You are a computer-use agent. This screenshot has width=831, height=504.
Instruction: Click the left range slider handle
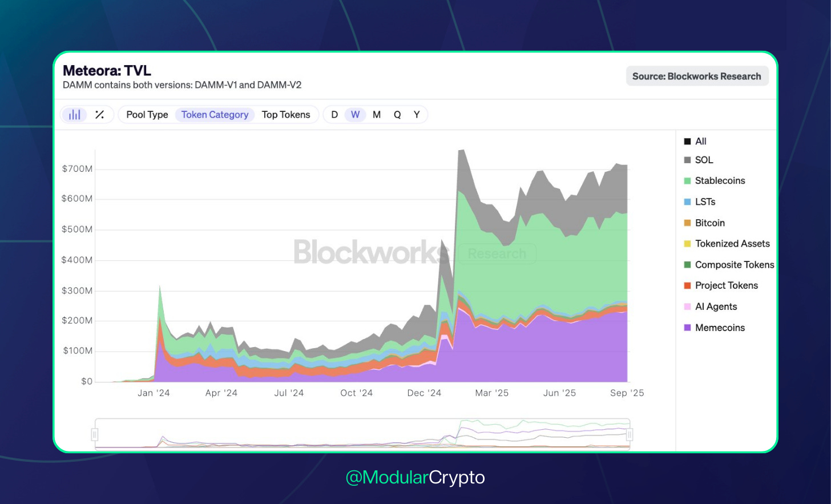tap(95, 435)
